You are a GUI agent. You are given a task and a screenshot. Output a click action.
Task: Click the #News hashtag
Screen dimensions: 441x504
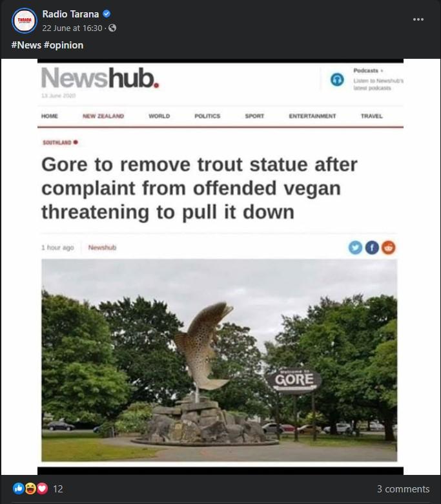[x=26, y=45]
